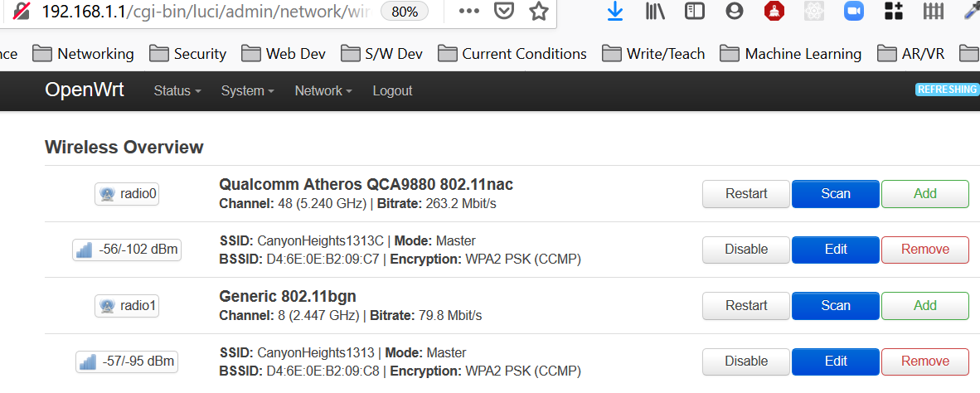Screen dimensions: 980x393
Task: Open the Networking bookmarks folder
Action: click(x=83, y=54)
